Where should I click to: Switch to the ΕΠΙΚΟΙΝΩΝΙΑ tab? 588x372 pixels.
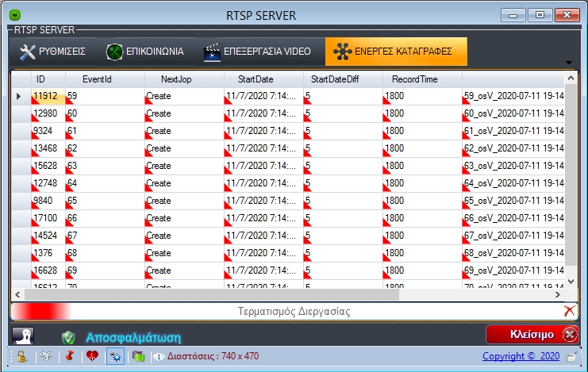point(145,52)
